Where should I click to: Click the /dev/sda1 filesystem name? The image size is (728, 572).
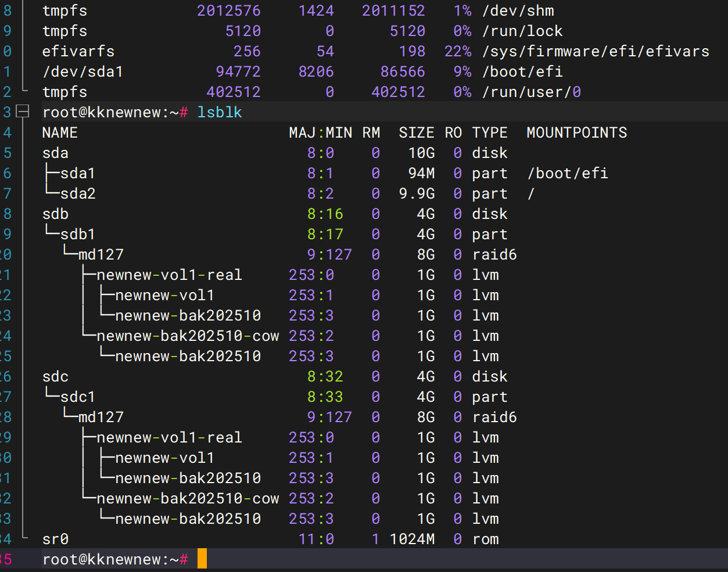tap(83, 71)
